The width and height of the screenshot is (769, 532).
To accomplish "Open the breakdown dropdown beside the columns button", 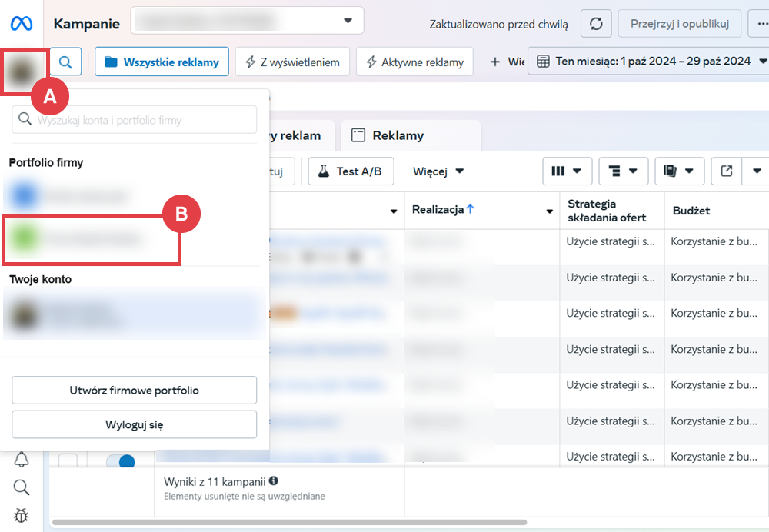I will (x=622, y=171).
